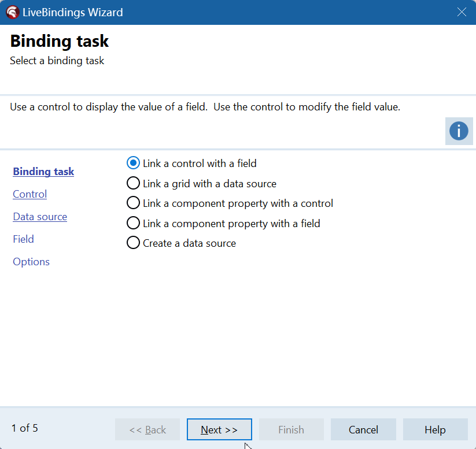Click the 'Binding task' page heading
Image resolution: width=476 pixels, height=449 pixels.
(60, 42)
